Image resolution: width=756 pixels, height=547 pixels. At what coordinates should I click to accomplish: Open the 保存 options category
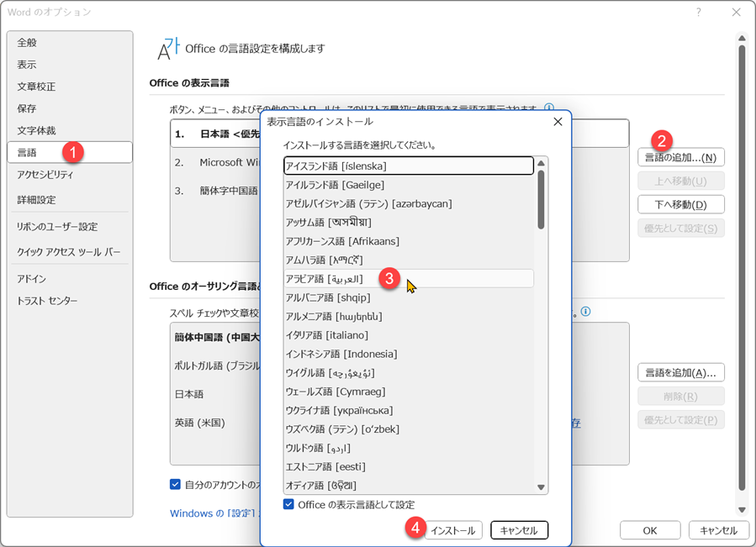pyautogui.click(x=70, y=108)
